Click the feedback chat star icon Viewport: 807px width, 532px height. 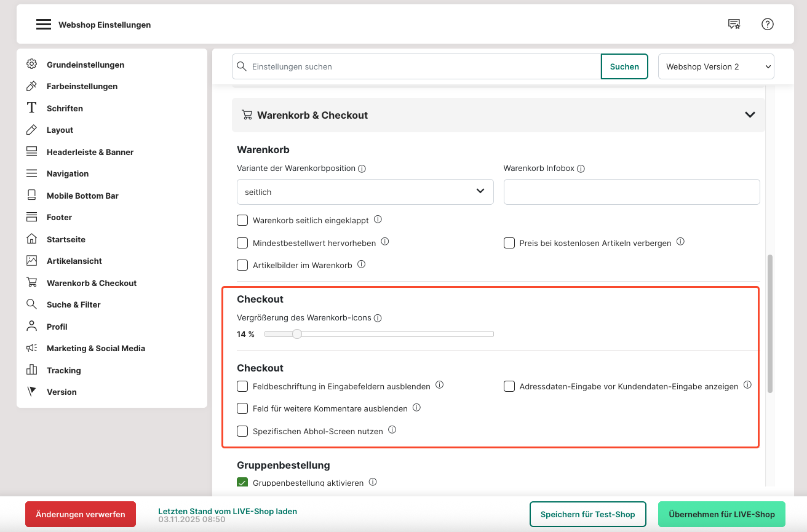click(734, 24)
